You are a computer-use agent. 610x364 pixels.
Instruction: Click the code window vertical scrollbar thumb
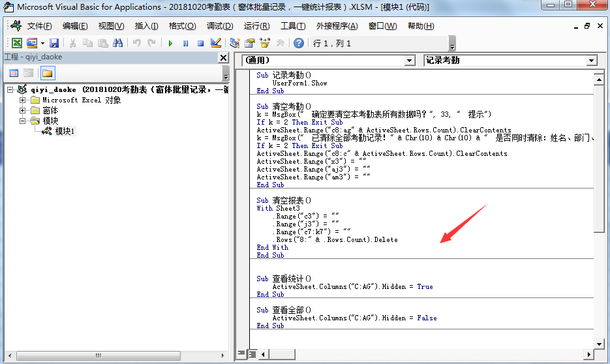point(599,159)
